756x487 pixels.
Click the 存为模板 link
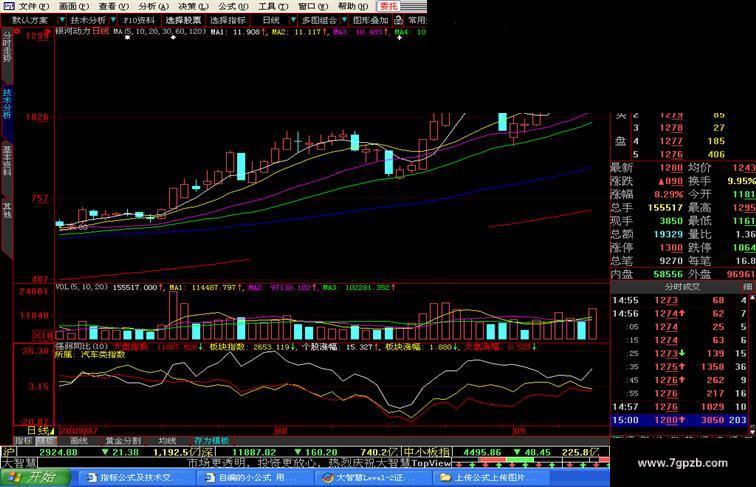click(x=211, y=441)
